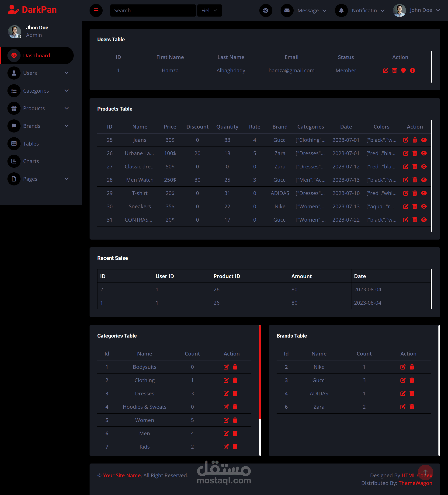Delete the Dresses category with trash icon

point(235,394)
